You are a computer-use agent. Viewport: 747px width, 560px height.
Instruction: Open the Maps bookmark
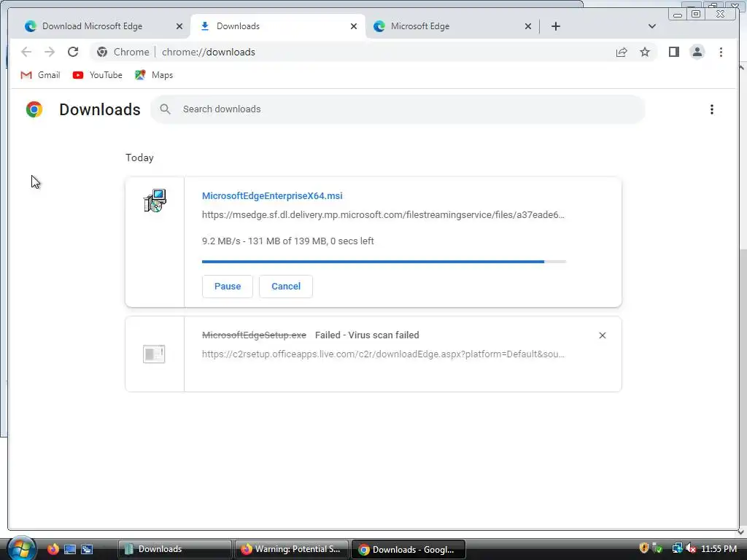154,75
